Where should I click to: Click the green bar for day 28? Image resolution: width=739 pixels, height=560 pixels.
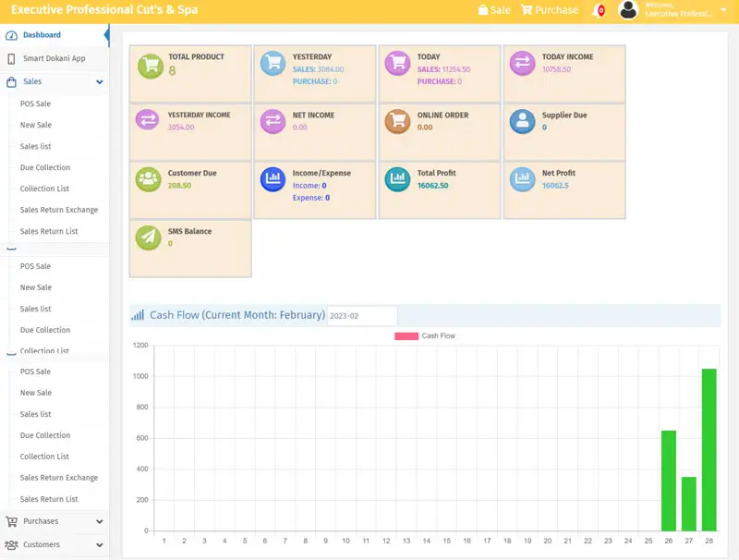tap(709, 449)
